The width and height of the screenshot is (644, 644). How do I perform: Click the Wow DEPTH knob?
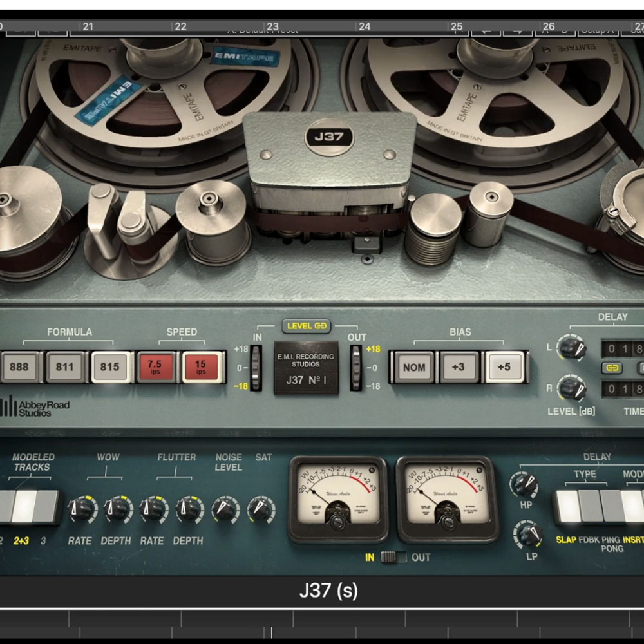117,509
